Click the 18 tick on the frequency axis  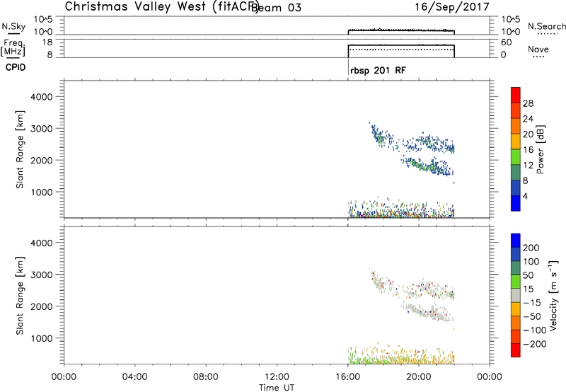(x=47, y=42)
